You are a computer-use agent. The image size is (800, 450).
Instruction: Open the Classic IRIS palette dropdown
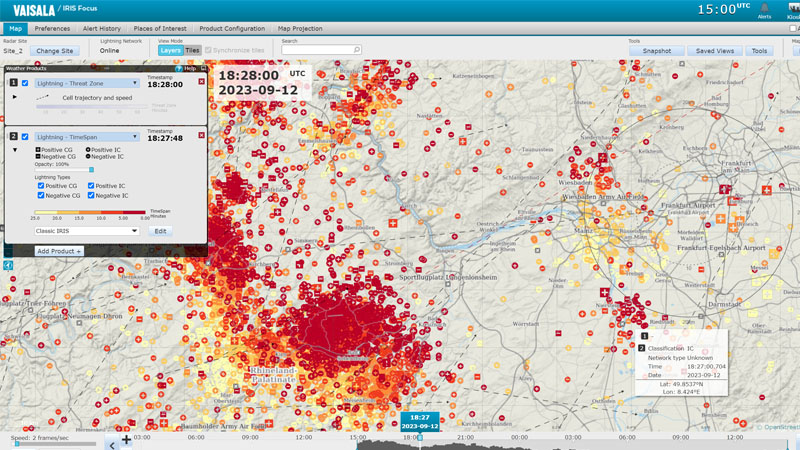point(134,231)
